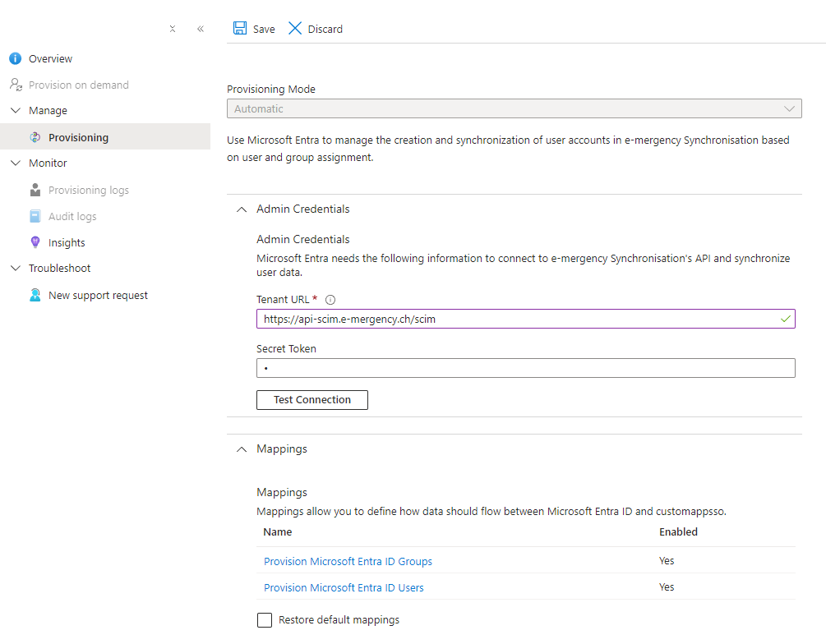The height and width of the screenshot is (644, 826).
Task: Click the Enabled column header
Action: 679,531
